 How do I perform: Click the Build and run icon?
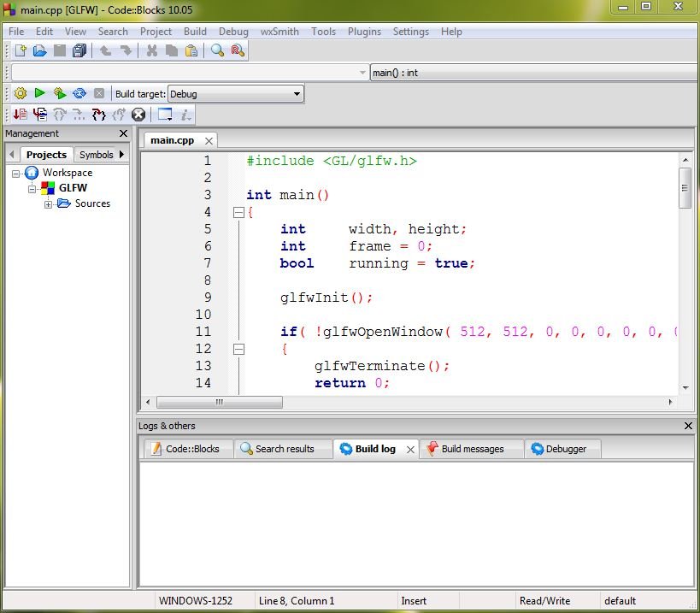click(59, 93)
